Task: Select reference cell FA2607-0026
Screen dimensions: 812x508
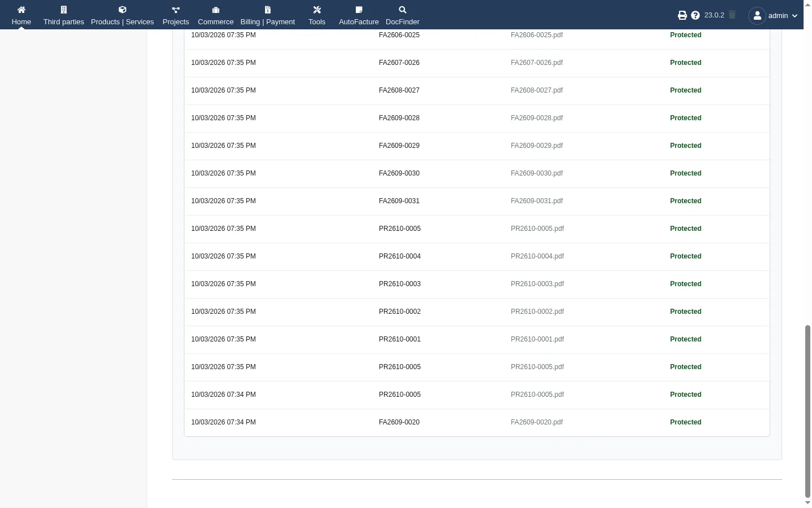Action: 399,63
